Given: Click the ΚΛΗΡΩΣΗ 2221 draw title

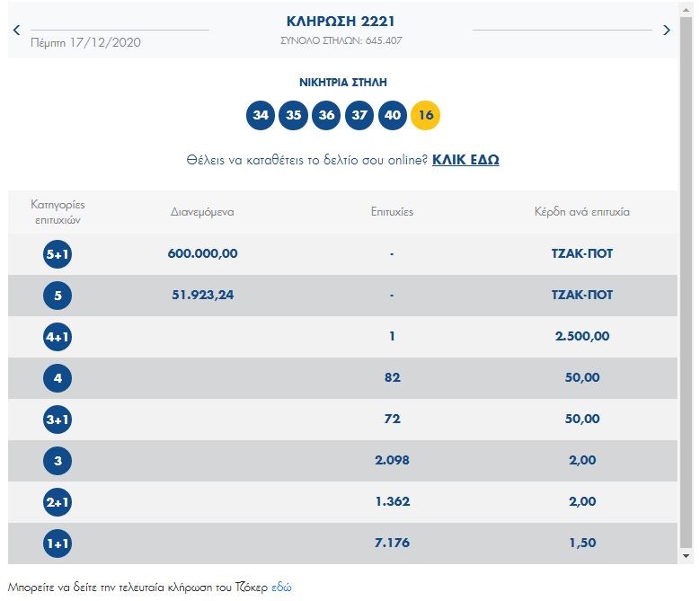Looking at the screenshot, I should [x=341, y=21].
